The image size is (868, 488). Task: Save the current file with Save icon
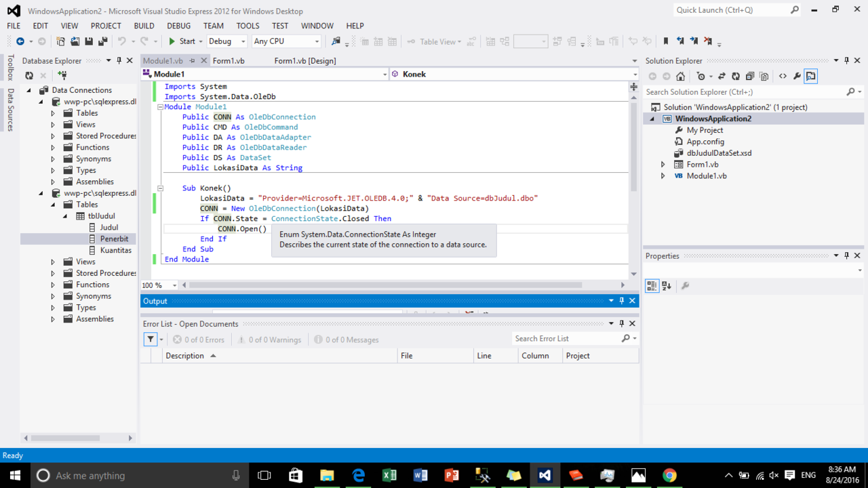pyautogui.click(x=89, y=41)
